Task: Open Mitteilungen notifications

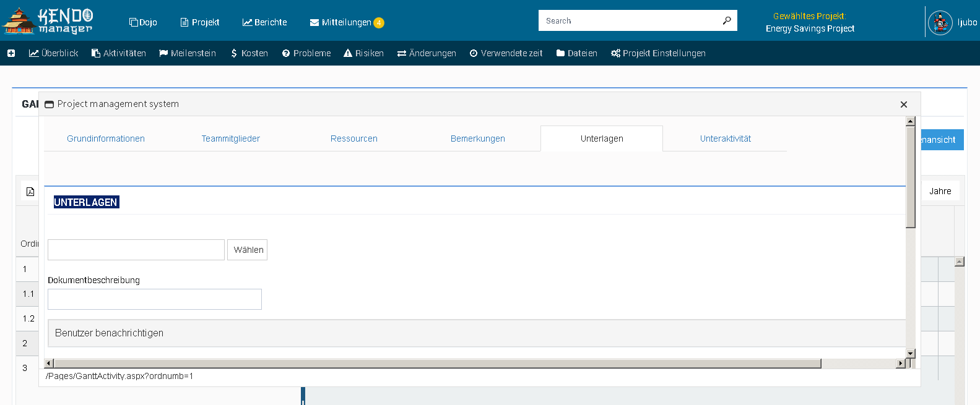Action: tap(340, 22)
